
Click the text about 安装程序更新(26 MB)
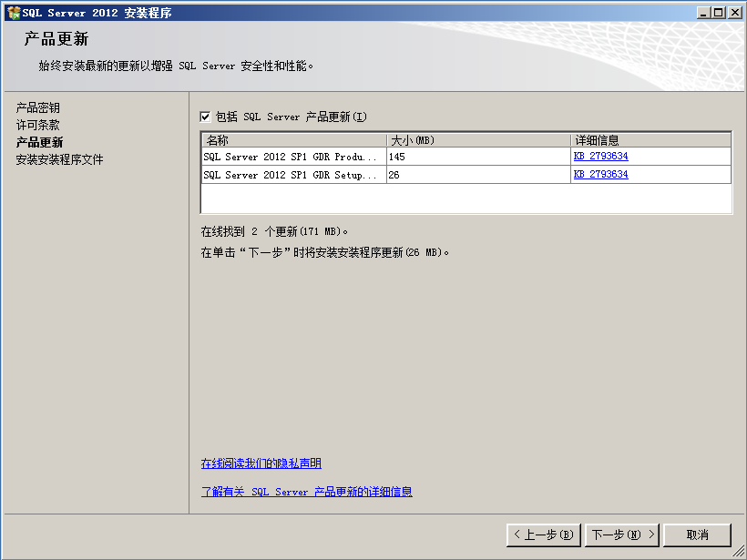point(325,252)
